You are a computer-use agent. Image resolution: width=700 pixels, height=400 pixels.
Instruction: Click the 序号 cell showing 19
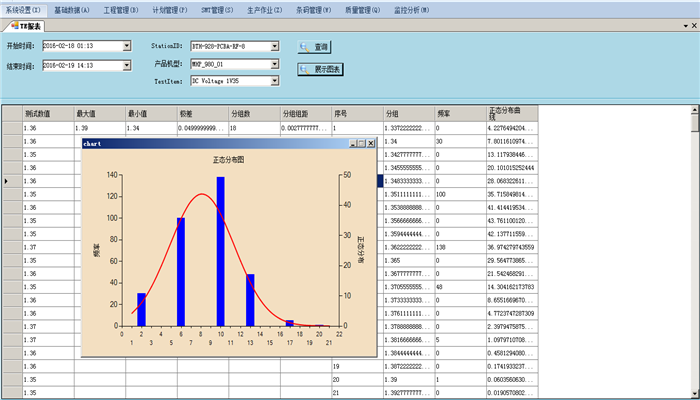(x=358, y=366)
